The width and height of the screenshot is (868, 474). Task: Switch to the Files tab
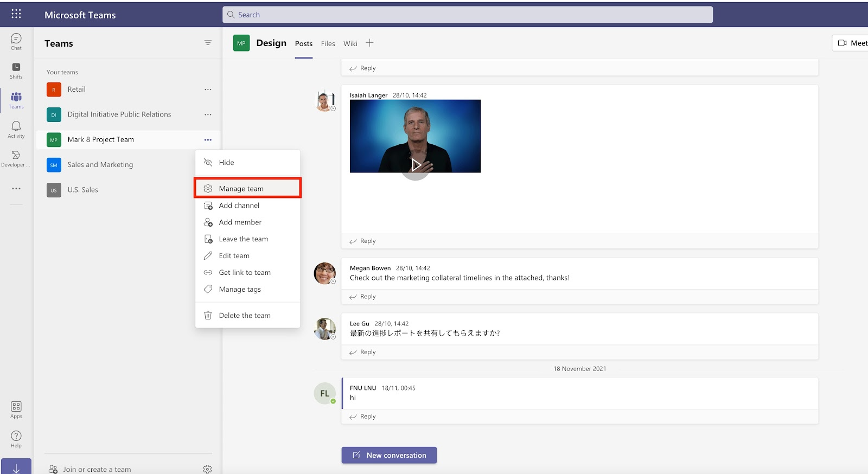tap(328, 43)
